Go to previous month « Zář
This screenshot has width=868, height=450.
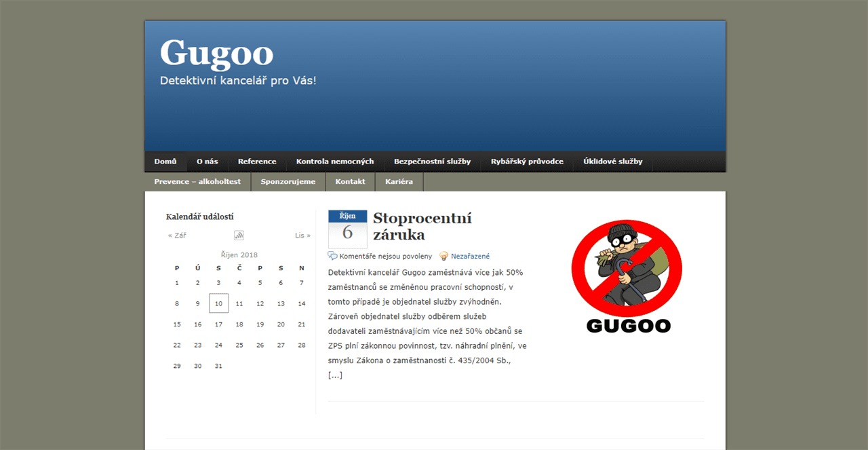177,236
